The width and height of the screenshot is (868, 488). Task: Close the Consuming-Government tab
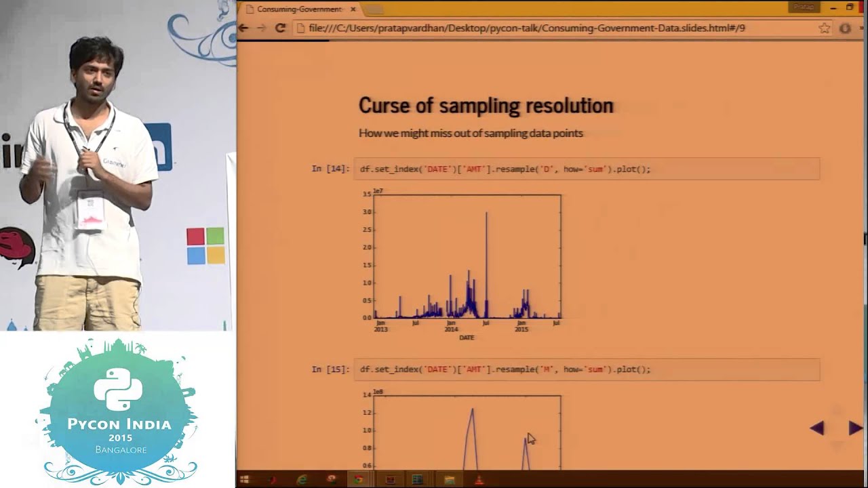tap(353, 9)
